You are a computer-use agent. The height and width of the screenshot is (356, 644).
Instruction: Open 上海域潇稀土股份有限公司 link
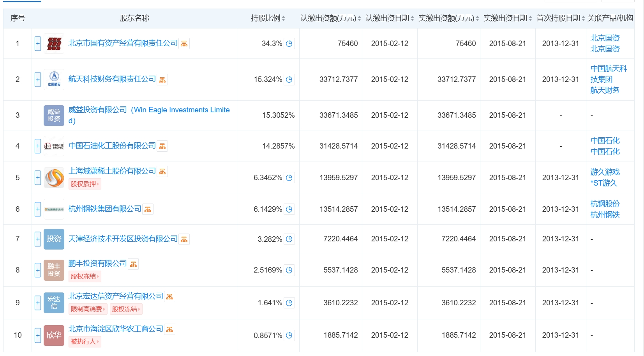click(112, 171)
